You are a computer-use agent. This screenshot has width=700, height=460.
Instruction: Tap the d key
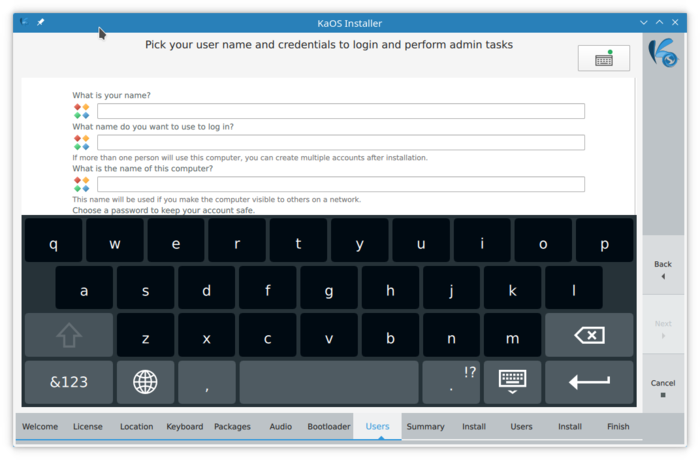(207, 288)
